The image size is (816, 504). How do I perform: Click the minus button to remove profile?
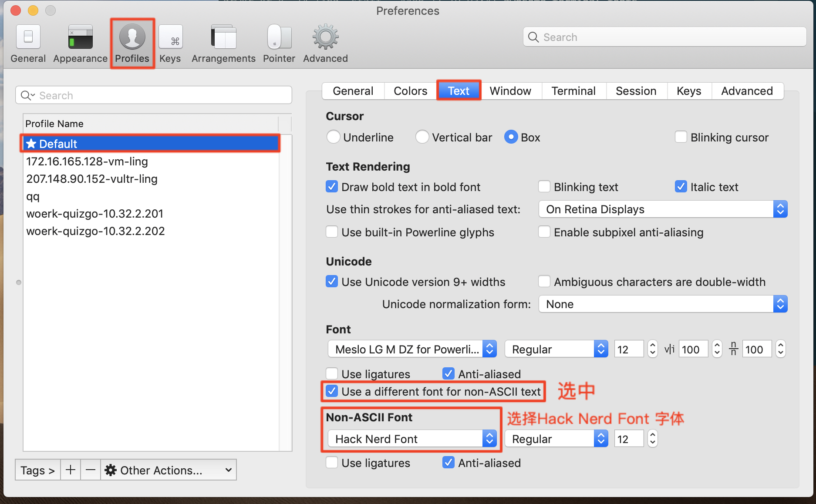coord(91,470)
